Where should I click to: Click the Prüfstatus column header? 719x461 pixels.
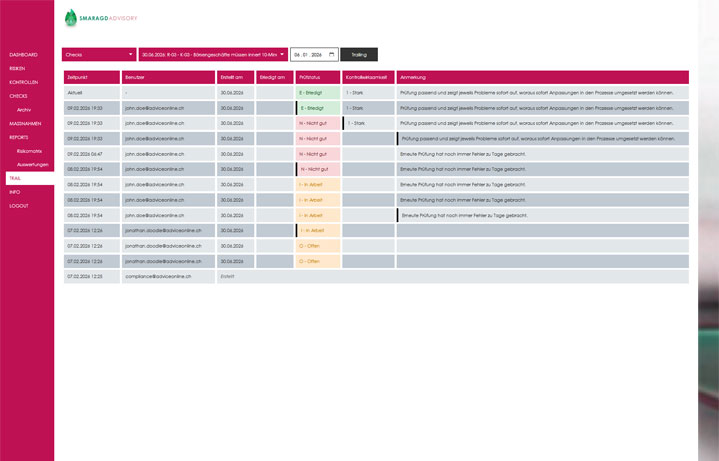(x=317, y=77)
